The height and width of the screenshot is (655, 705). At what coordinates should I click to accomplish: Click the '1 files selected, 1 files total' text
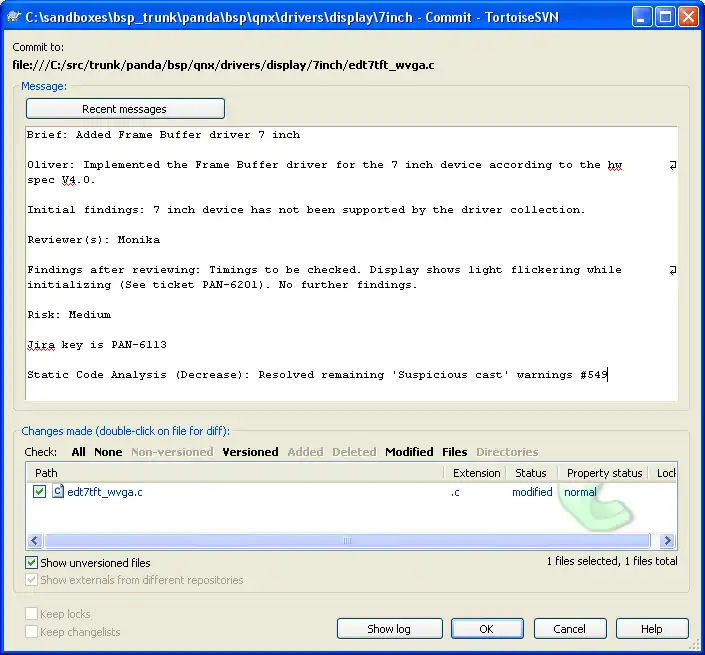pyautogui.click(x=612, y=561)
